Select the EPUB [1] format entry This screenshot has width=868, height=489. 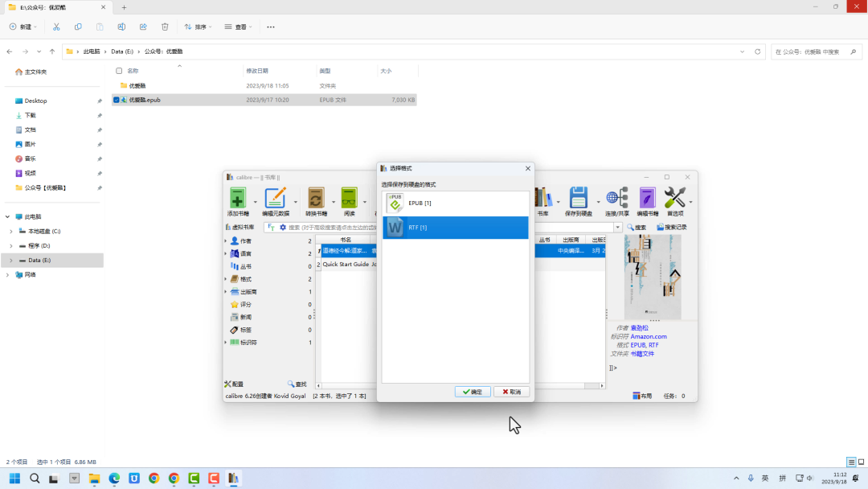(x=455, y=203)
